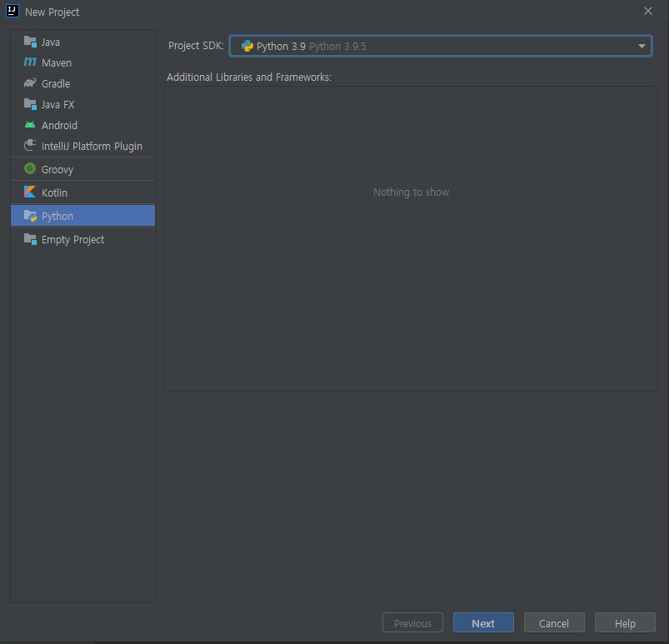Click the Python logo in SDK field

click(247, 46)
